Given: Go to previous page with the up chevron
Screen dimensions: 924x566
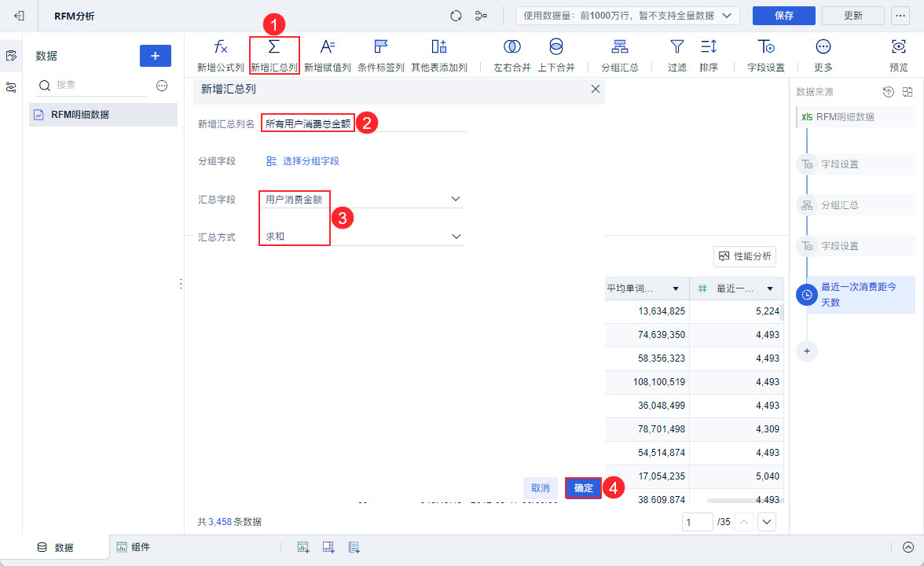Looking at the screenshot, I should coord(743,522).
